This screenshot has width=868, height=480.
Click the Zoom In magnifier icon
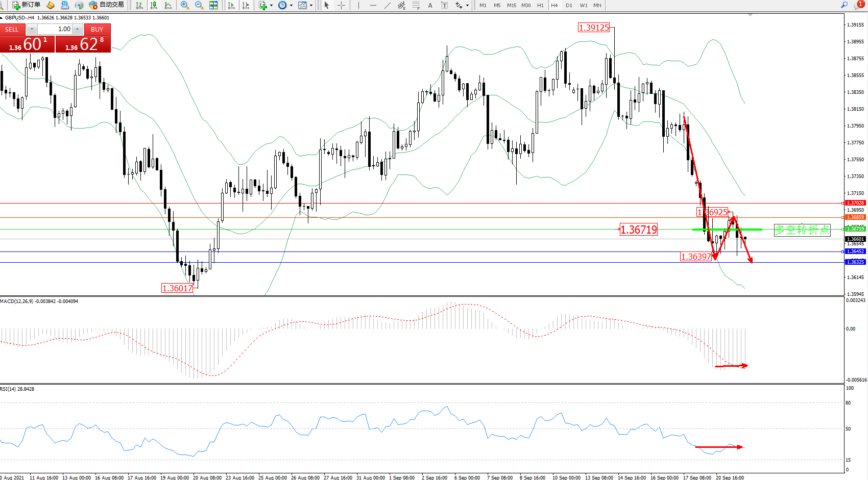(x=184, y=5)
